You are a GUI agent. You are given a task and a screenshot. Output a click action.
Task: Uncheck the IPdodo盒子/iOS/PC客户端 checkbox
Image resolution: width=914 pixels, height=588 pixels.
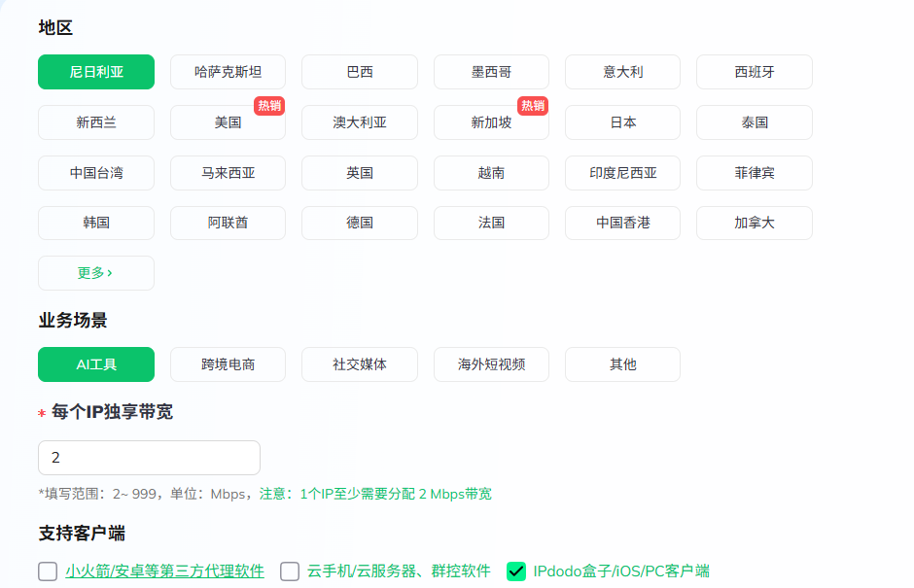pos(516,571)
